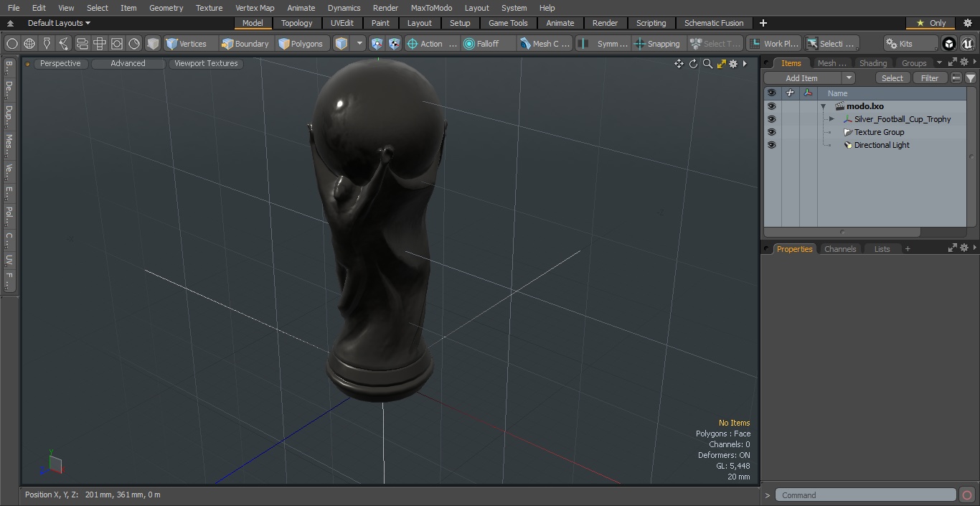Collapse the modo.lxo scene tree
980x506 pixels.
click(x=824, y=106)
